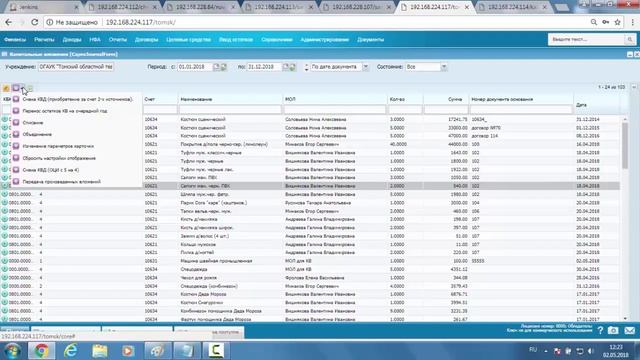Open the Администрирование menu
The width and height of the screenshot is (640, 360).
(x=324, y=40)
